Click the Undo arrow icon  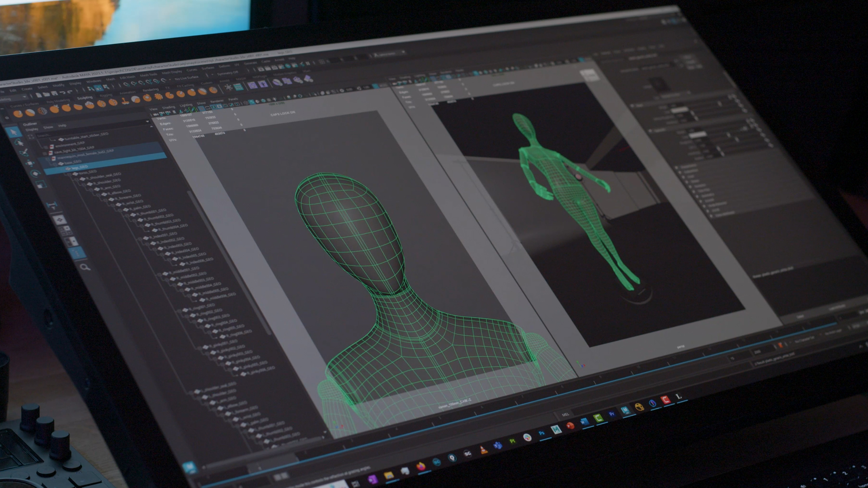[x=63, y=94]
